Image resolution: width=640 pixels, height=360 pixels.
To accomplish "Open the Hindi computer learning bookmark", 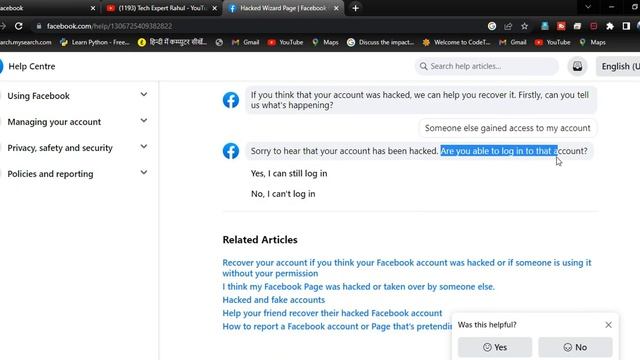I will (172, 42).
